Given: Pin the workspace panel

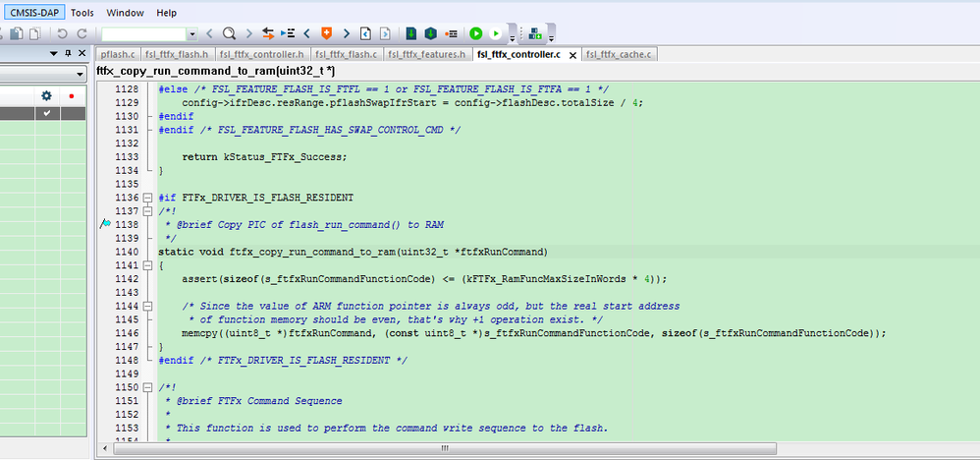Looking at the screenshot, I should (68, 54).
